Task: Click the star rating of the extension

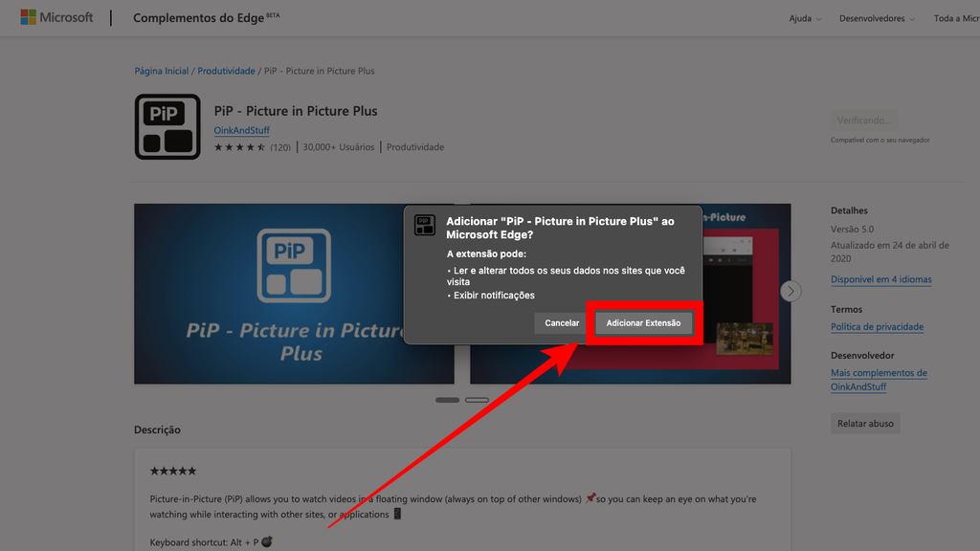Action: tap(240, 147)
